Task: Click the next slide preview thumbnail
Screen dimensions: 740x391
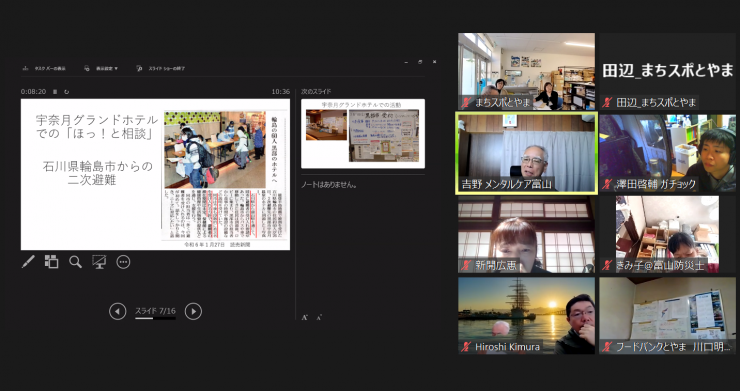Action: point(363,134)
